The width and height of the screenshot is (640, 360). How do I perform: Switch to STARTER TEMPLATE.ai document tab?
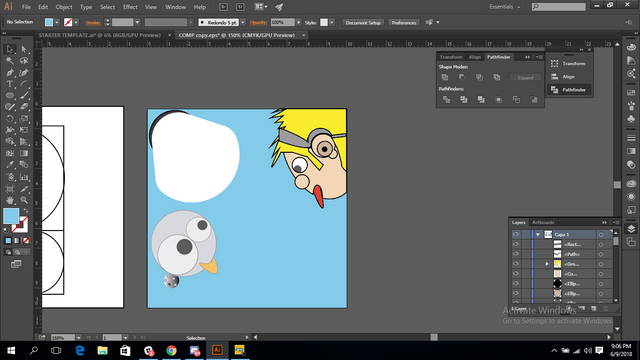(100, 35)
